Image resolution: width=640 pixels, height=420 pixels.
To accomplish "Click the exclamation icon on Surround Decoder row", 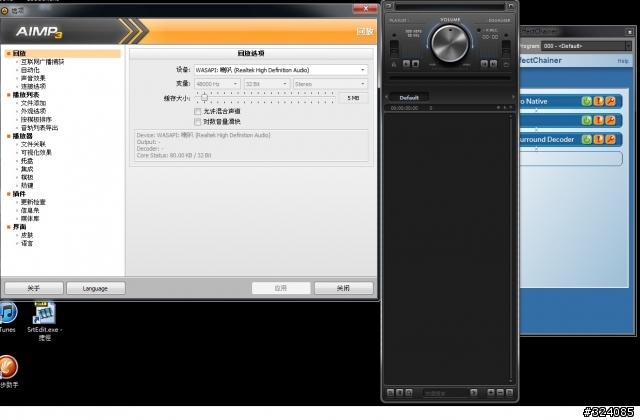I will 598,139.
